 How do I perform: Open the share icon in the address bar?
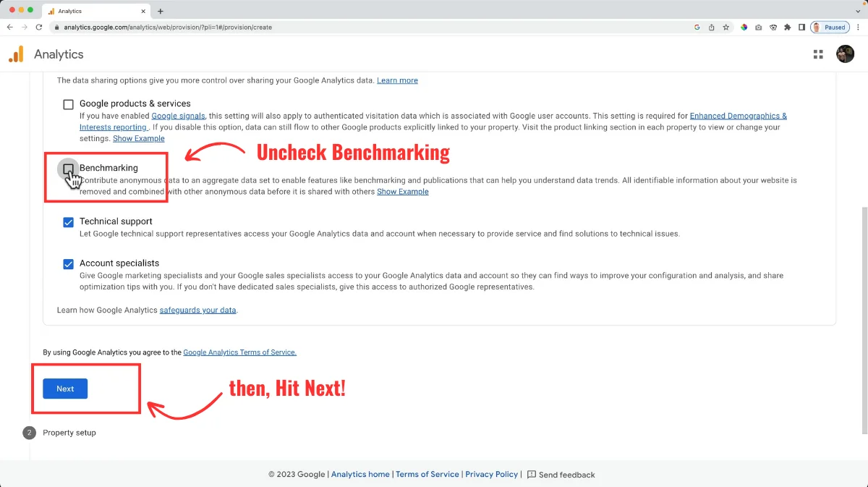pyautogui.click(x=710, y=27)
